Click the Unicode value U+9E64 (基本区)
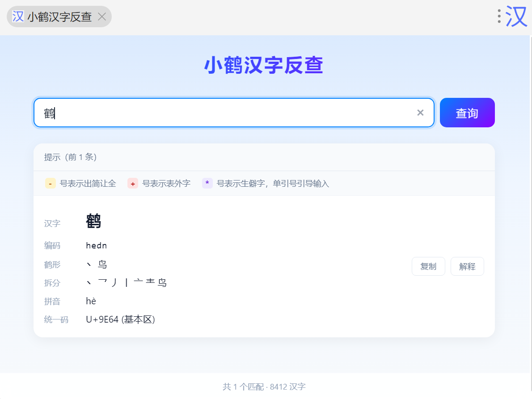The width and height of the screenshot is (532, 399). coord(120,319)
